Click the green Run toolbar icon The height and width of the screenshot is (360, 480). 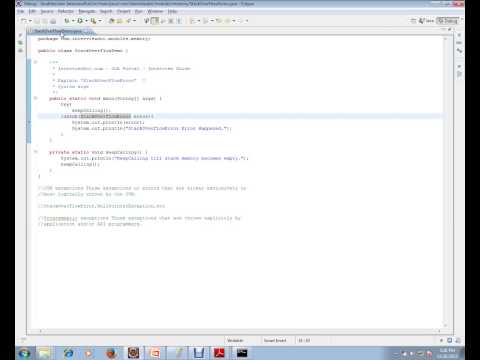point(80,21)
